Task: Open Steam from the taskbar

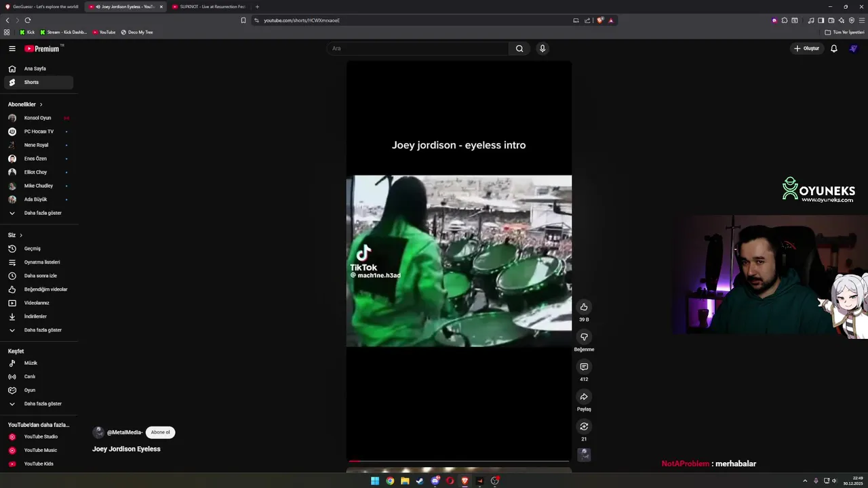Action: (x=420, y=481)
